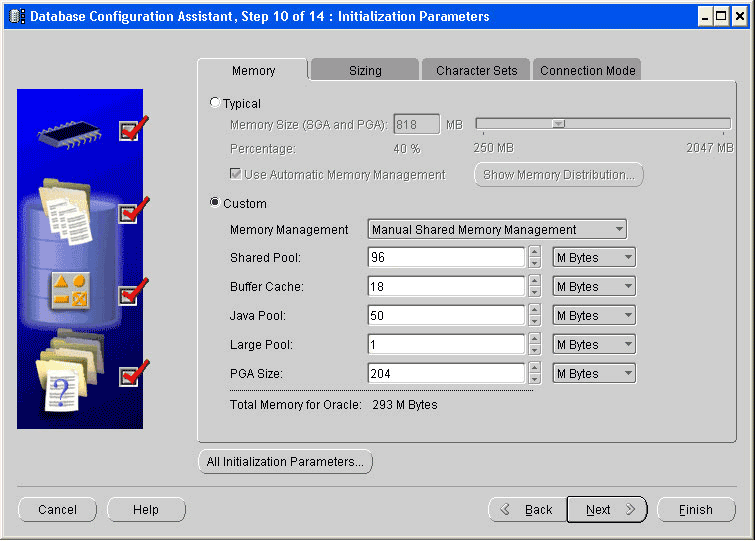Click up arrow on Shared Pool spinner
The height and width of the screenshot is (541, 756).
[535, 252]
